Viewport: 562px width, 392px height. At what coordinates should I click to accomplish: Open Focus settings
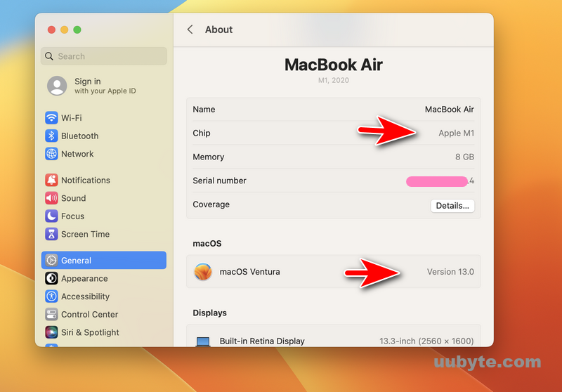tap(104, 216)
